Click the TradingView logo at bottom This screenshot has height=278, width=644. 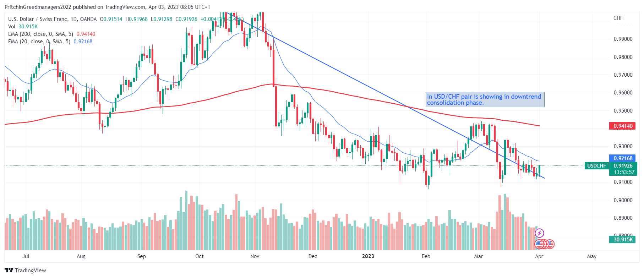point(26,271)
